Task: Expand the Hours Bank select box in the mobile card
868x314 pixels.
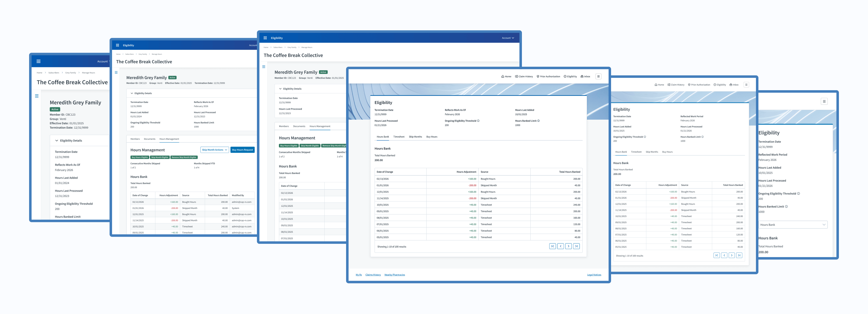Action: tap(792, 224)
